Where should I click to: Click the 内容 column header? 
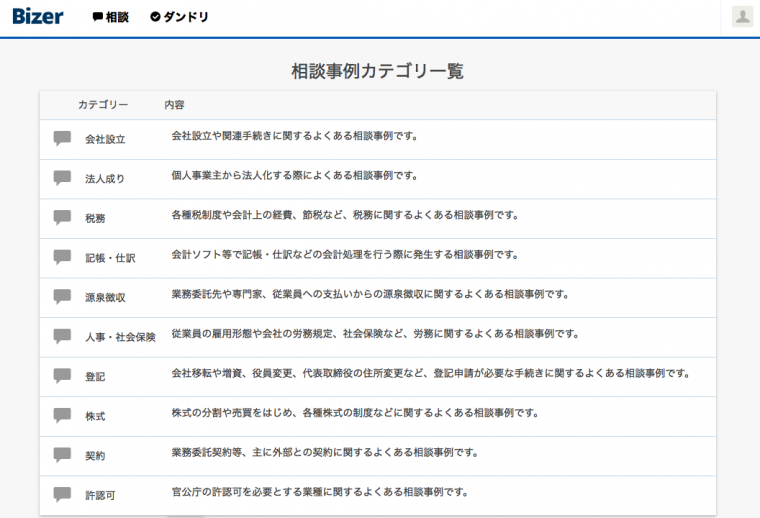click(x=174, y=105)
